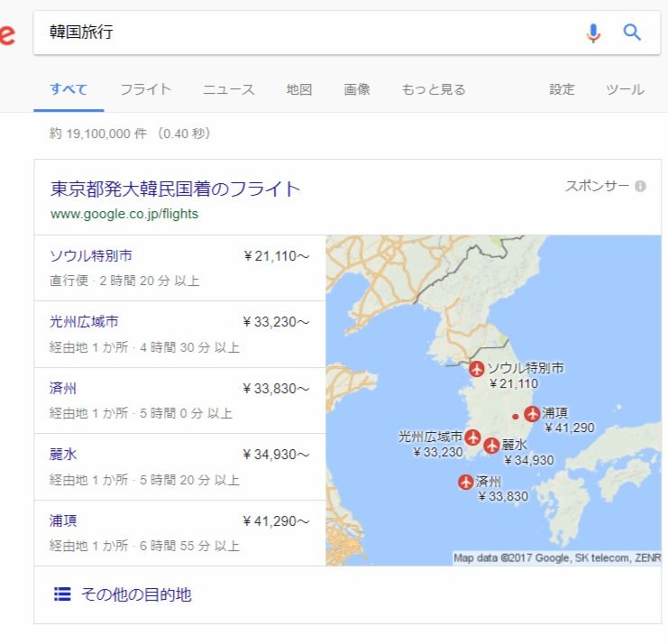Viewport: 668px width, 644px height.
Task: Open the 麗水 flight result
Action: click(62, 455)
